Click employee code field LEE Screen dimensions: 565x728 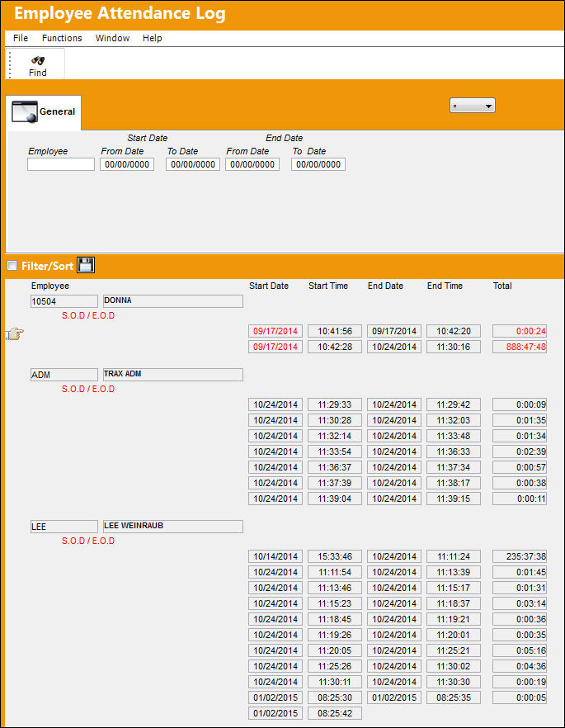coord(64,527)
